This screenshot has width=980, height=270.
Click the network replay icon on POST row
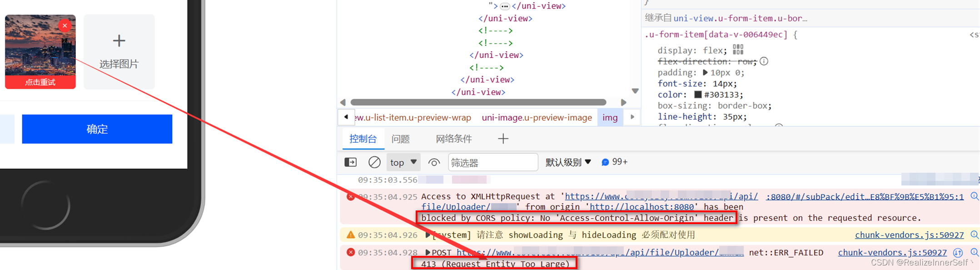tap(958, 252)
